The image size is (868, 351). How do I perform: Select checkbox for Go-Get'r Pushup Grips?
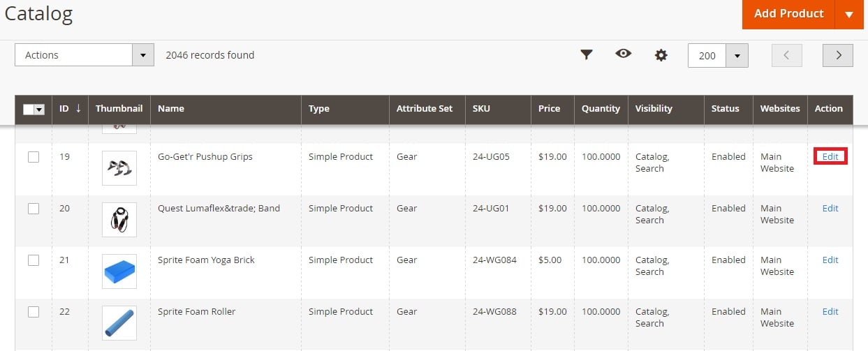[x=34, y=157]
